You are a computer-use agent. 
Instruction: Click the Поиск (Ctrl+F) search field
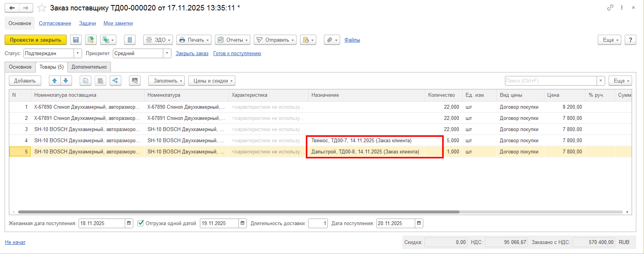[x=551, y=81]
